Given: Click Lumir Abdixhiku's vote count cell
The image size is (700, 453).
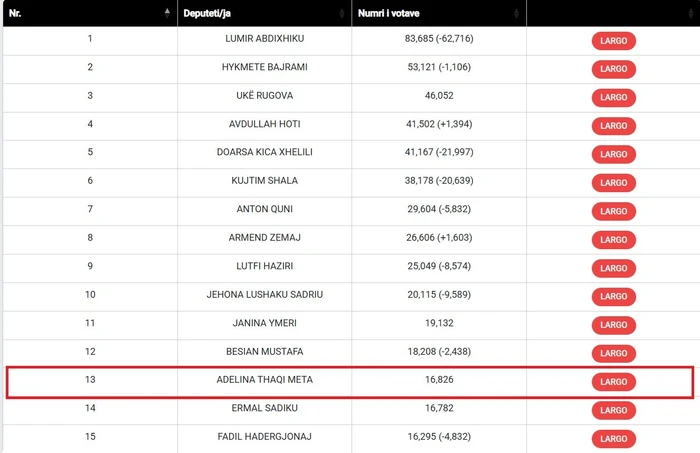Looking at the screenshot, I should [440, 39].
